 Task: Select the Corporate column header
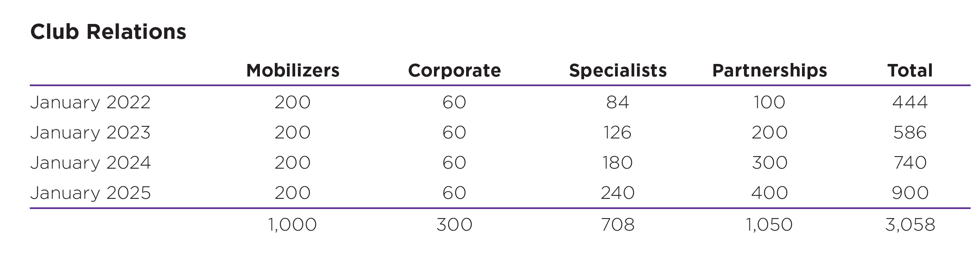tap(454, 71)
